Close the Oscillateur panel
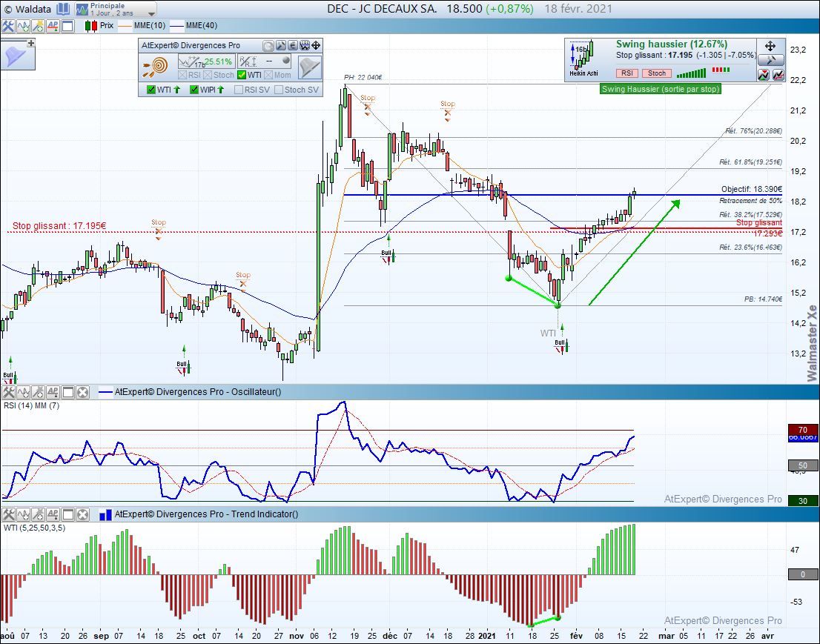 [82, 392]
